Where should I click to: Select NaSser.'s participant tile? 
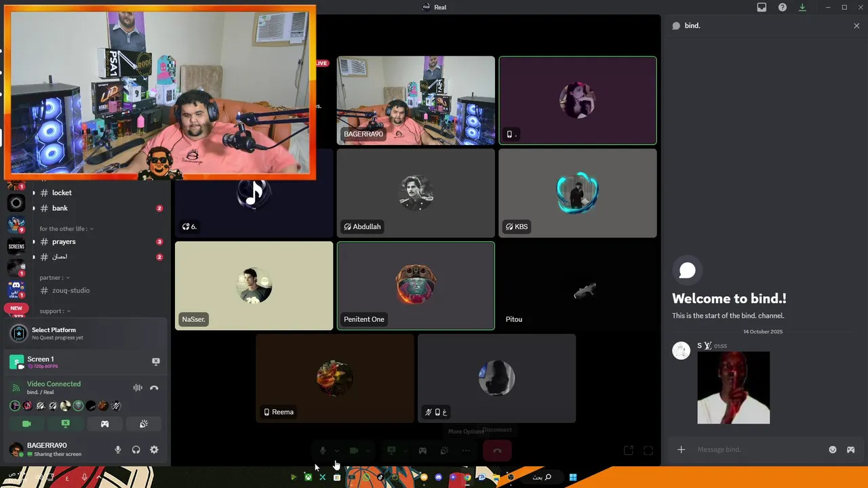click(254, 285)
